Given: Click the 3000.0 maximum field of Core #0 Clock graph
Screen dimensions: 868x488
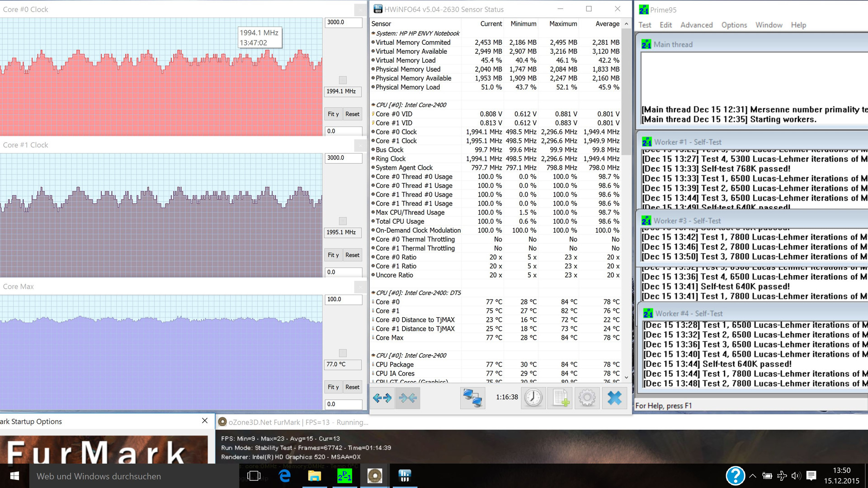Looking at the screenshot, I should pyautogui.click(x=343, y=22).
